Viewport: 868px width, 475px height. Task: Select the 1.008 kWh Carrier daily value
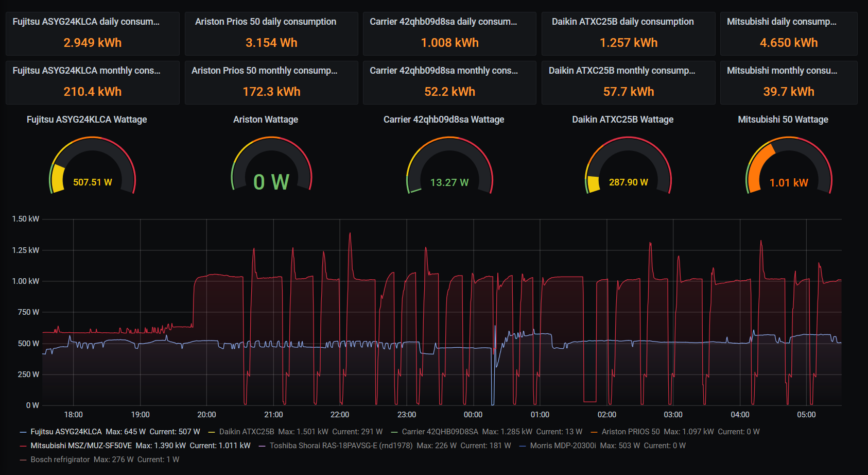tap(449, 43)
